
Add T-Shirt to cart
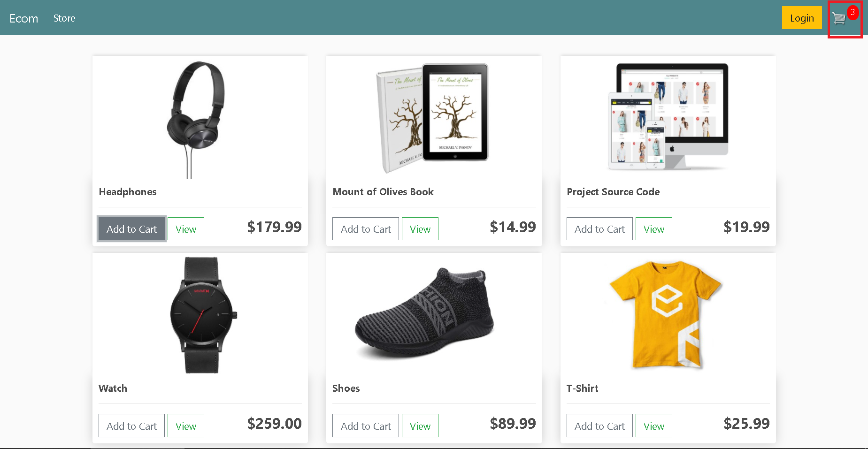pos(599,426)
